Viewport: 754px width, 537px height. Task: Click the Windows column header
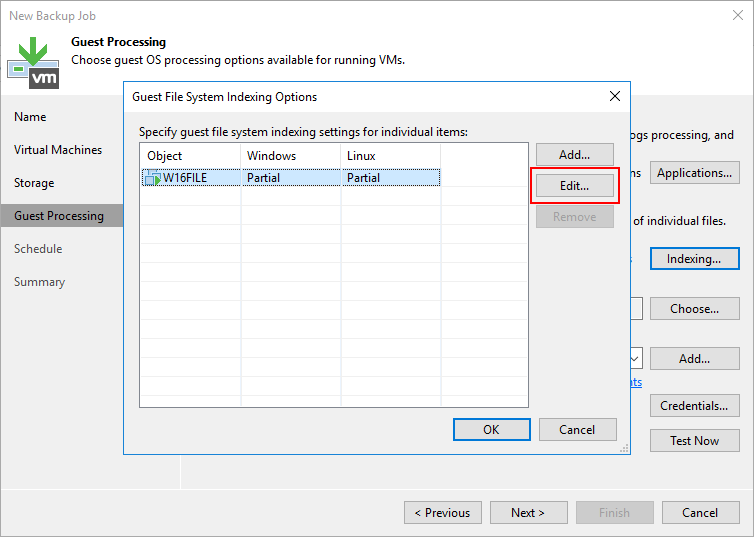[290, 156]
